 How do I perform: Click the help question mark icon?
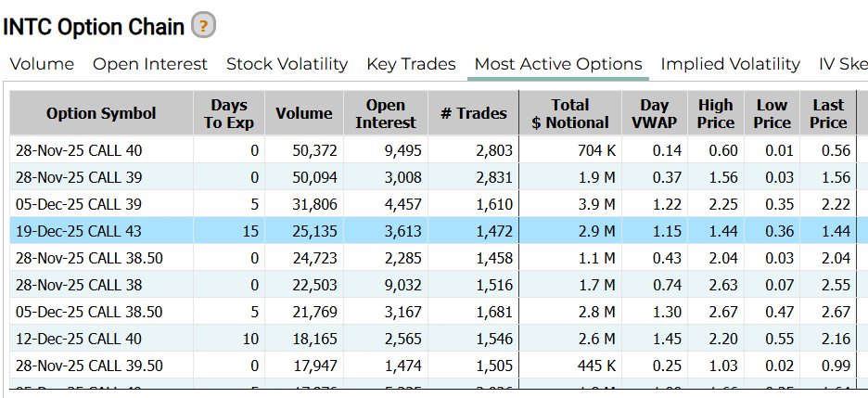point(203,26)
